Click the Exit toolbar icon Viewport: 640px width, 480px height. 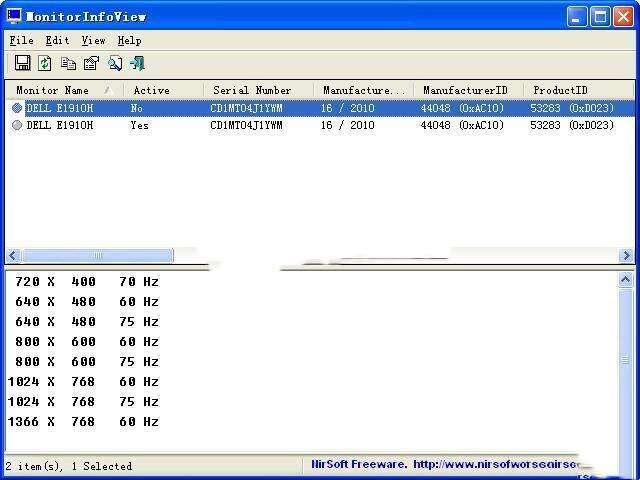point(138,63)
